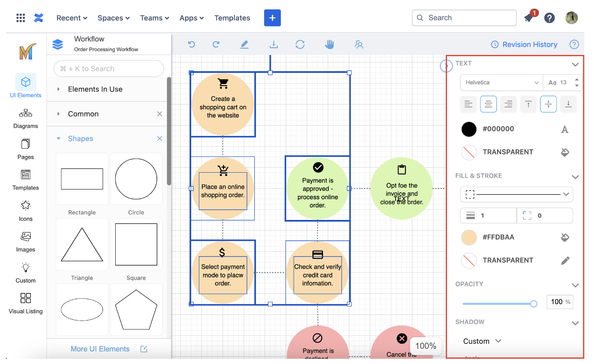Screen dimensions: 594x364
Task: Click the sync refresh icon
Action: coord(300,44)
